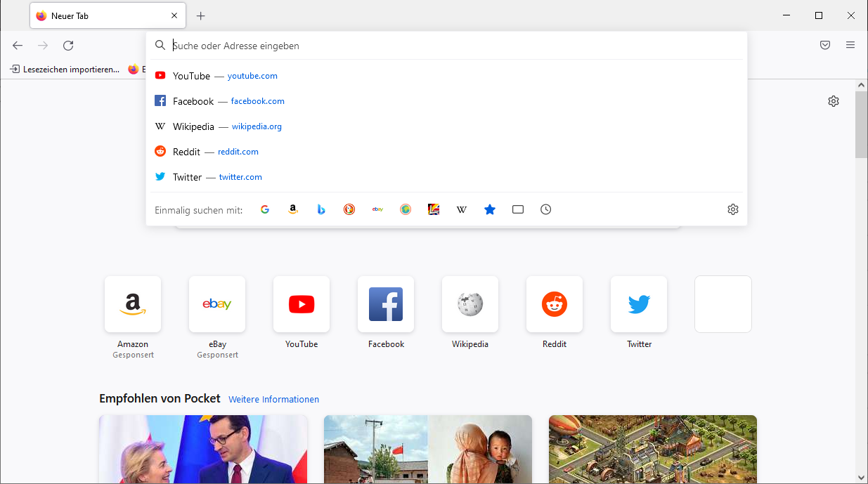868x484 pixels.
Task: Open new tab page personalization gear
Action: (834, 101)
